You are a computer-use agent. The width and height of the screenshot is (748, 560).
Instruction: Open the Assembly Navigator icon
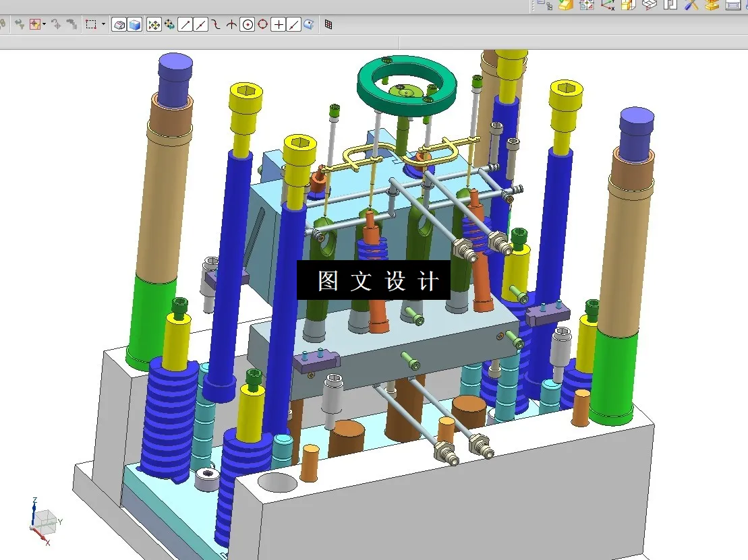pos(549,7)
